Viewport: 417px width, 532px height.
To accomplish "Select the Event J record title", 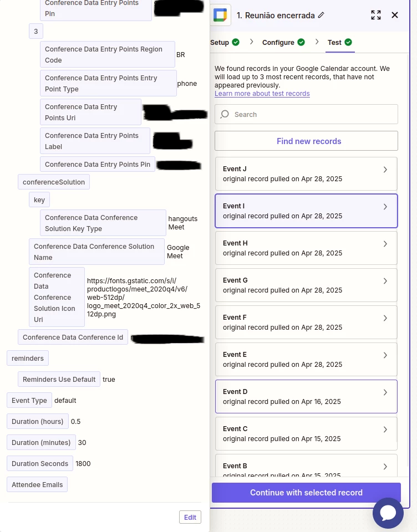I will tap(235, 169).
